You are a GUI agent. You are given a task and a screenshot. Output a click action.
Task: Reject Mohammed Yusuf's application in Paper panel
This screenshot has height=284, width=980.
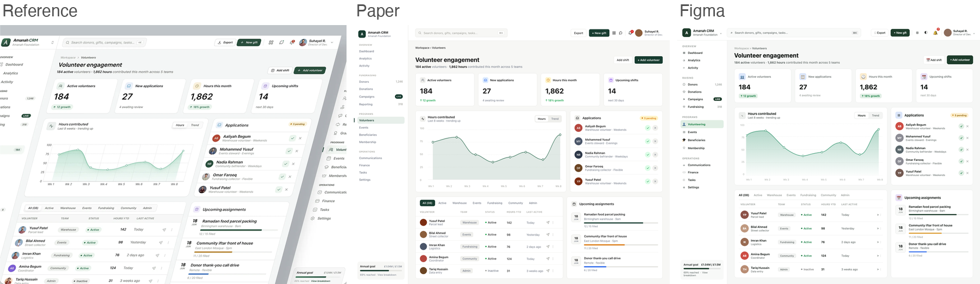655,141
